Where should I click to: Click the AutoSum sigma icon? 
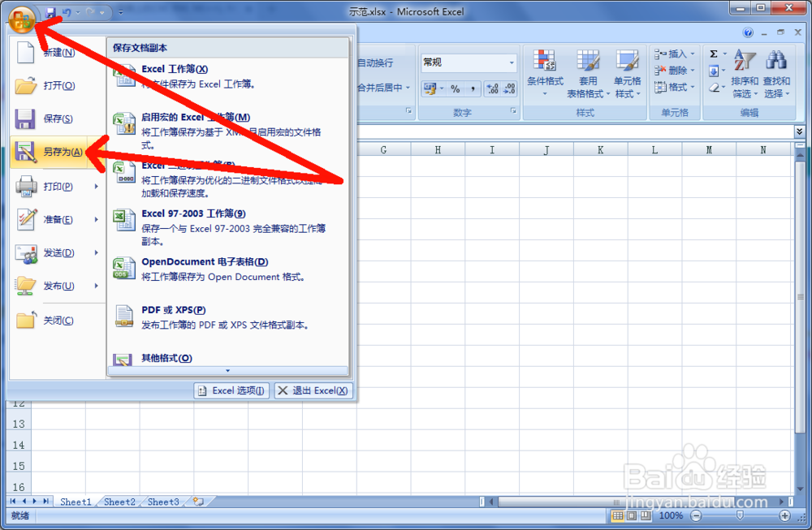point(714,54)
